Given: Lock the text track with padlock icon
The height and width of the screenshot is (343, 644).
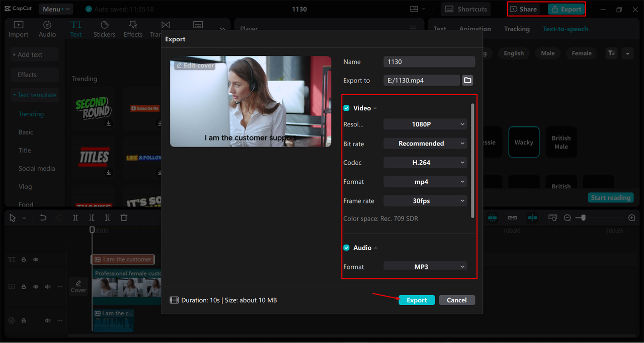Looking at the screenshot, I should (x=24, y=259).
